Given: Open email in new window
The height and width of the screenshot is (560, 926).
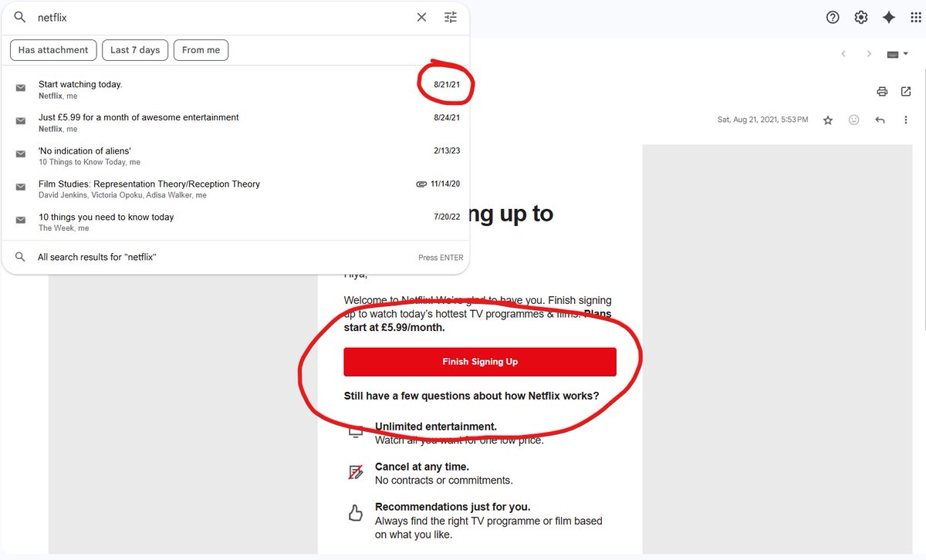Looking at the screenshot, I should pos(906,92).
